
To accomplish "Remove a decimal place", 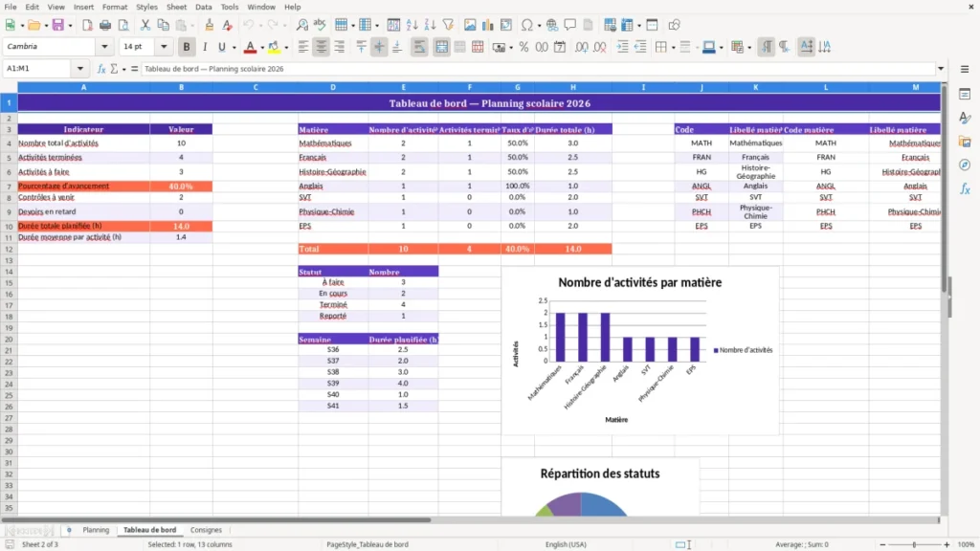I will (x=600, y=47).
